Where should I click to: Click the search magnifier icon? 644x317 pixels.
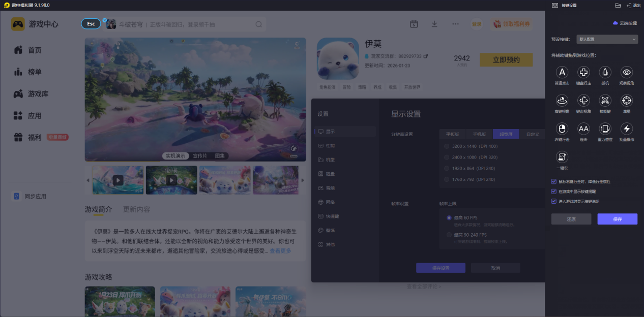point(258,24)
